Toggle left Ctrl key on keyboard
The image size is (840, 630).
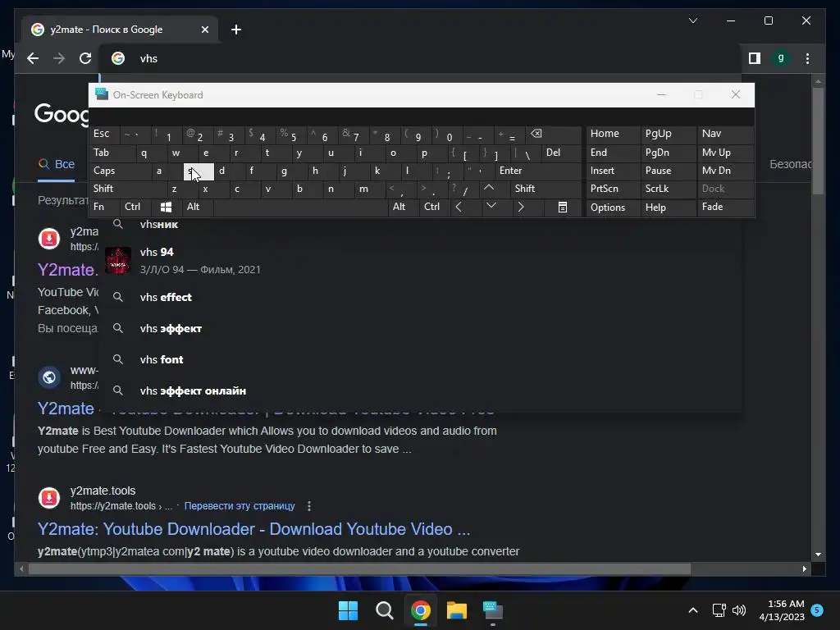[x=135, y=207]
